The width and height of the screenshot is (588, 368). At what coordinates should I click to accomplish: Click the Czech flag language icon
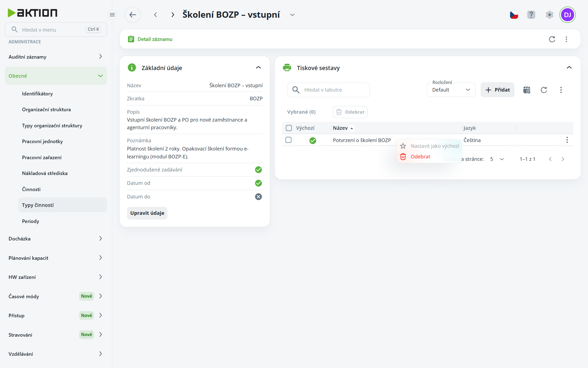(514, 15)
